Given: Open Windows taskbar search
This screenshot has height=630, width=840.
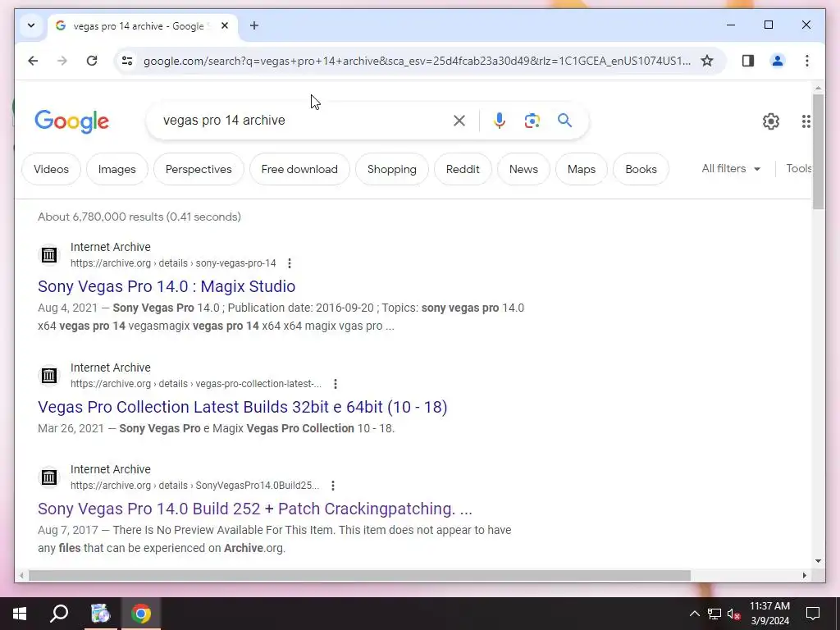Looking at the screenshot, I should [x=59, y=614].
